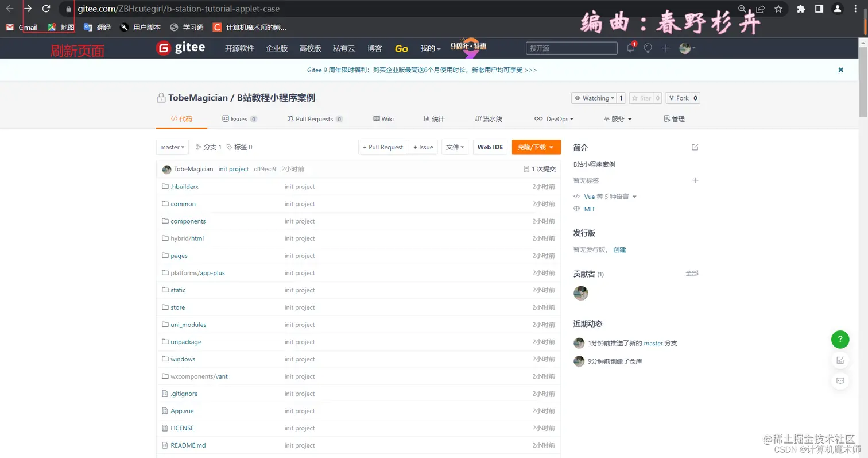Open the floating chat message icon

840,380
